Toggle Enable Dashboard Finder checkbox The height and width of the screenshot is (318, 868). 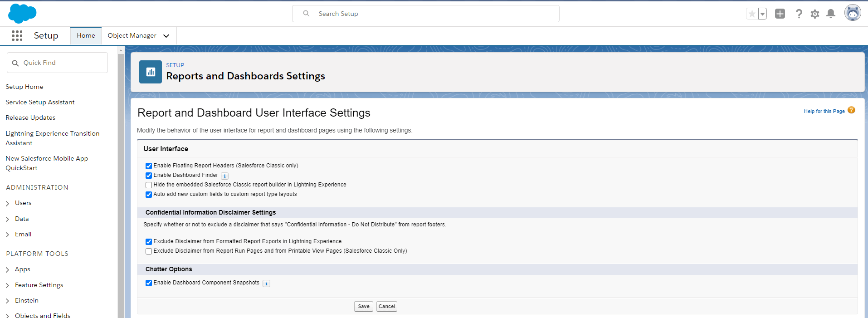tap(149, 176)
